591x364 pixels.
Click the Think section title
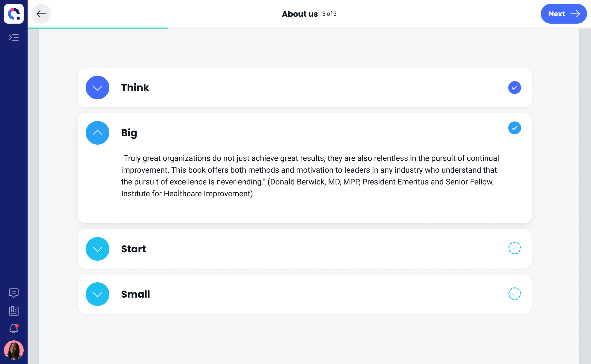pos(135,88)
